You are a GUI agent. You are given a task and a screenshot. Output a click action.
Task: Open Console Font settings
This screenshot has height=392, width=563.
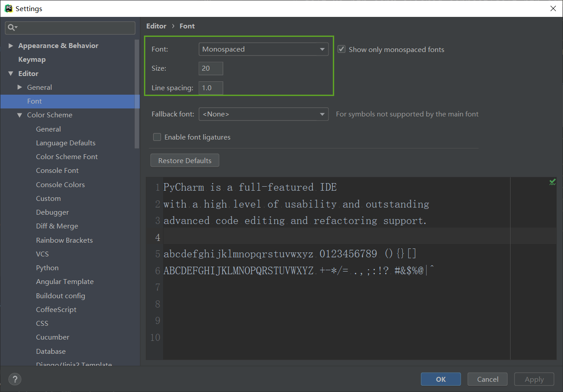click(x=57, y=170)
